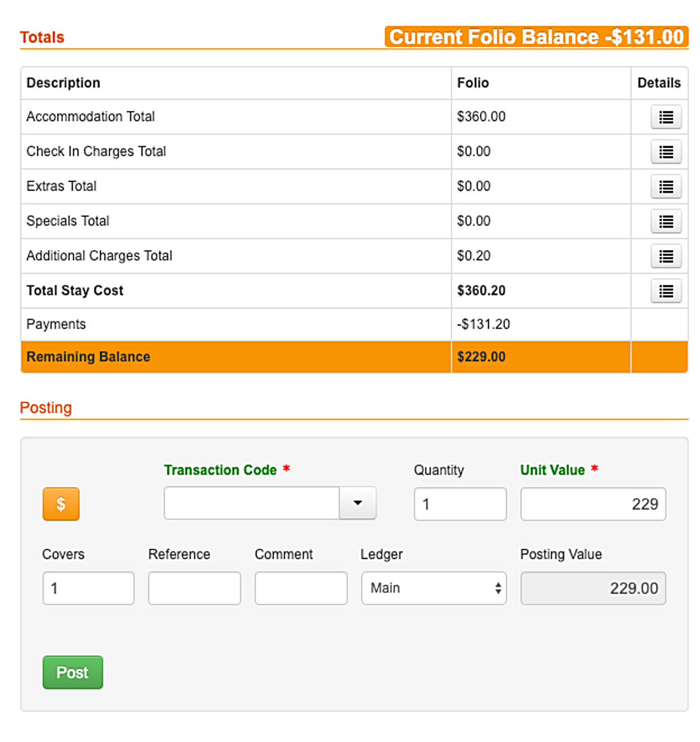The image size is (700, 742).
Task: View Total Stay Cost details icon
Action: (666, 291)
